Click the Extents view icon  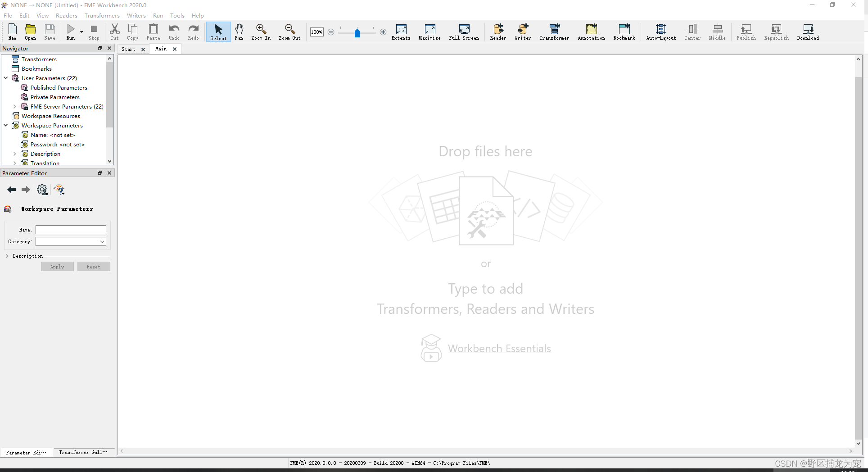click(x=401, y=32)
